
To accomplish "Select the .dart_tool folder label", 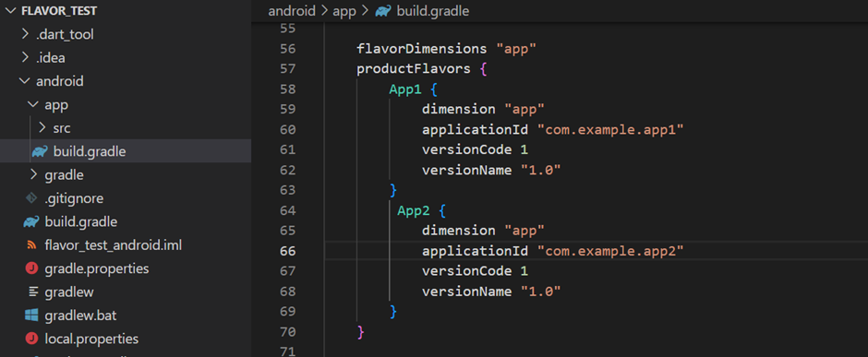I will (x=65, y=34).
